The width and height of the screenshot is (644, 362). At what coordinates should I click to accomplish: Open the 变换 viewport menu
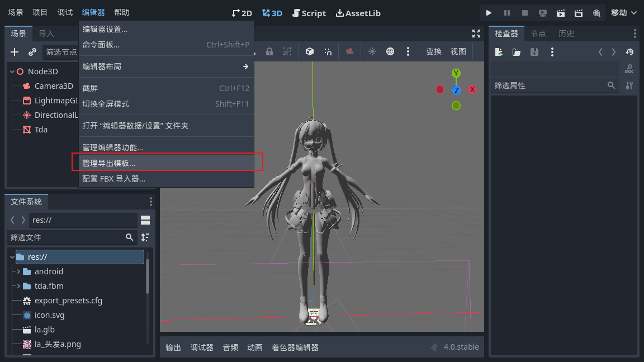click(434, 52)
